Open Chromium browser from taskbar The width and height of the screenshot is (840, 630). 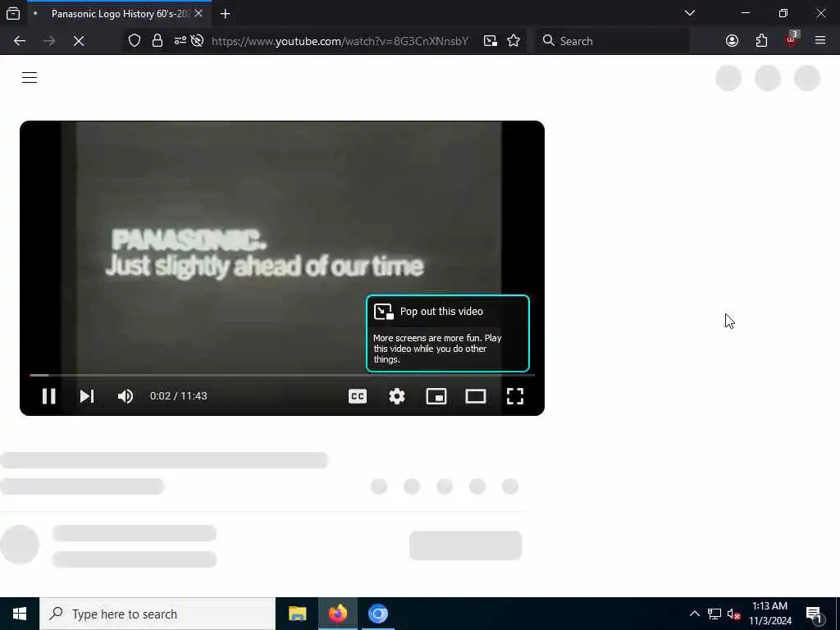[x=378, y=614]
